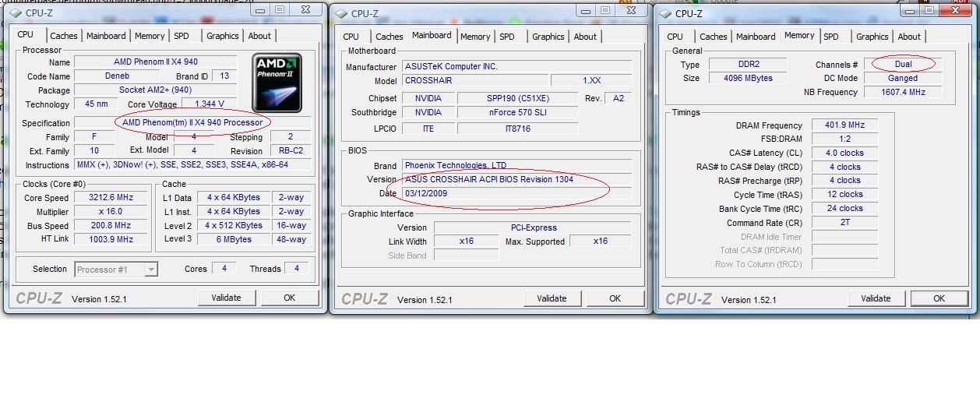Close the right CPU-Z window
The image size is (980, 409).
pyautogui.click(x=955, y=11)
